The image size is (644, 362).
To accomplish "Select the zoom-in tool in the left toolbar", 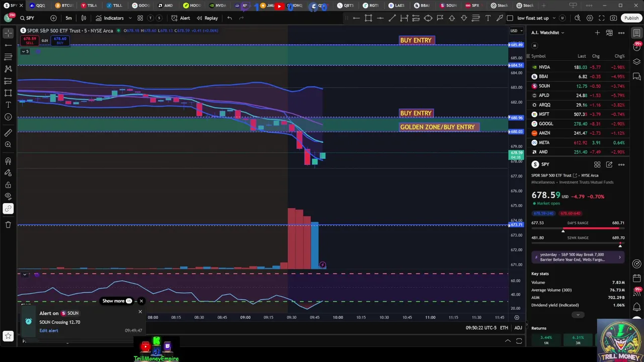I will [x=8, y=145].
